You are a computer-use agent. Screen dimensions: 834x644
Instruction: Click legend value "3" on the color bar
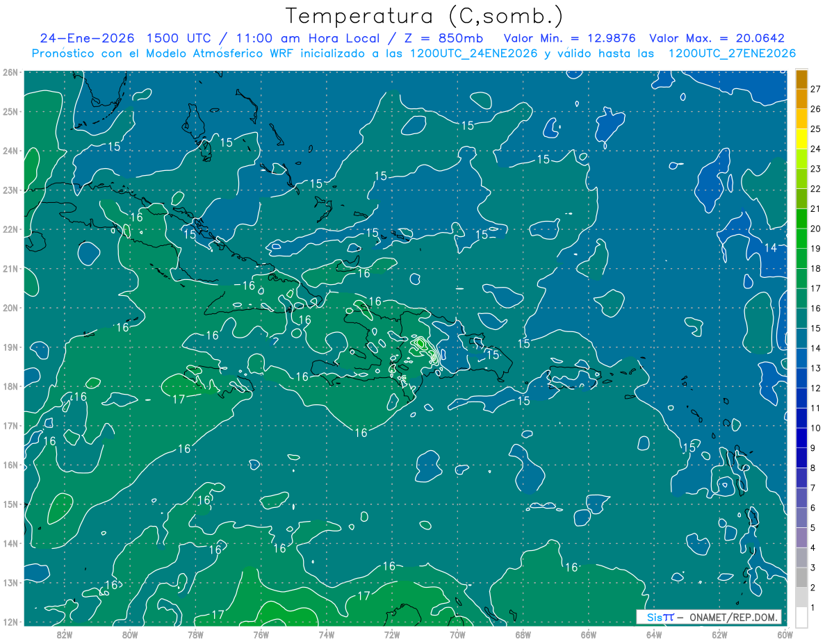coord(814,568)
